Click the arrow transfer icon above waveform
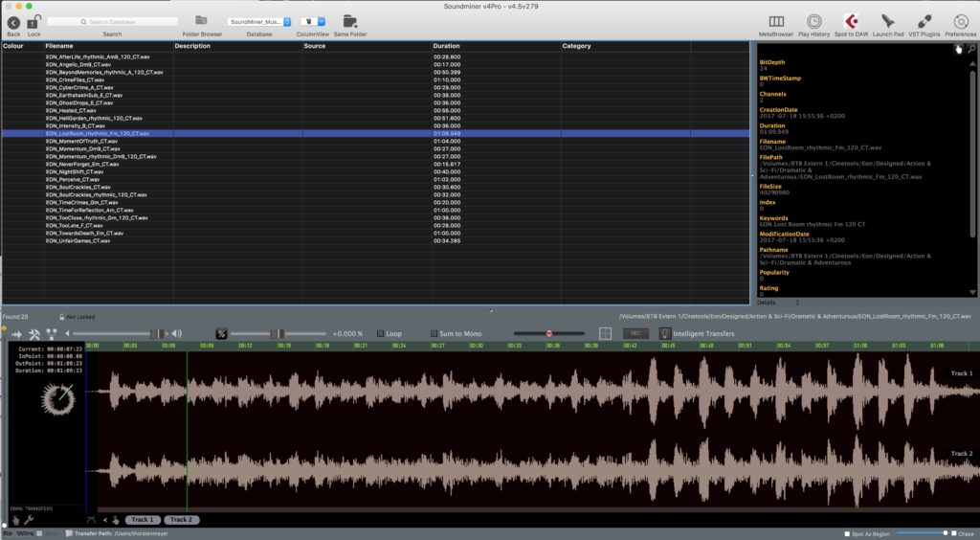 click(x=17, y=334)
